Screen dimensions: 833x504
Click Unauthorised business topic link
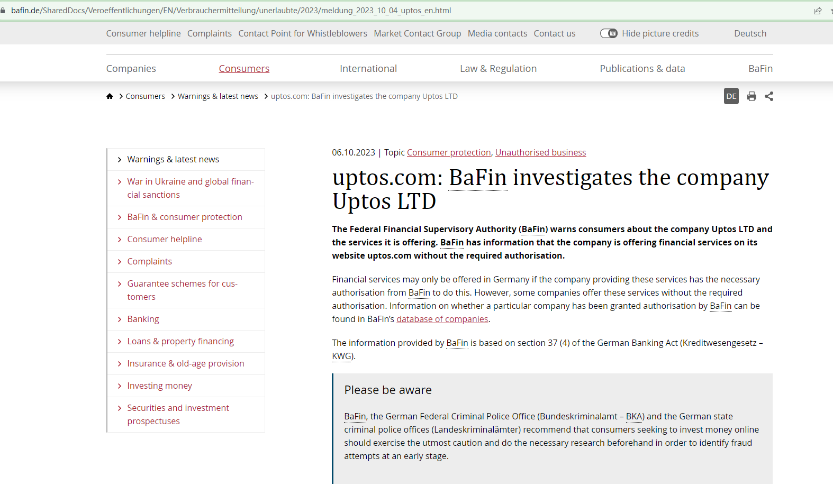pyautogui.click(x=540, y=152)
